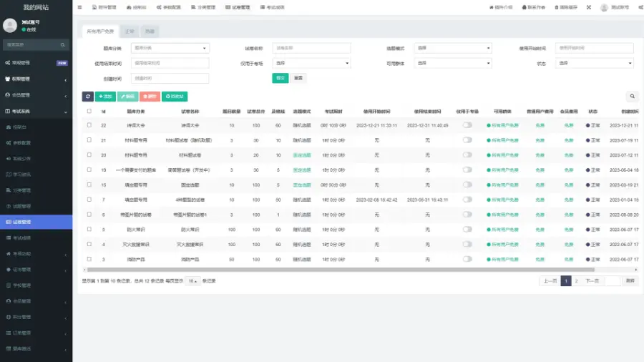Tick the select-all checkbox in table header
The width and height of the screenshot is (644, 362).
tap(89, 111)
